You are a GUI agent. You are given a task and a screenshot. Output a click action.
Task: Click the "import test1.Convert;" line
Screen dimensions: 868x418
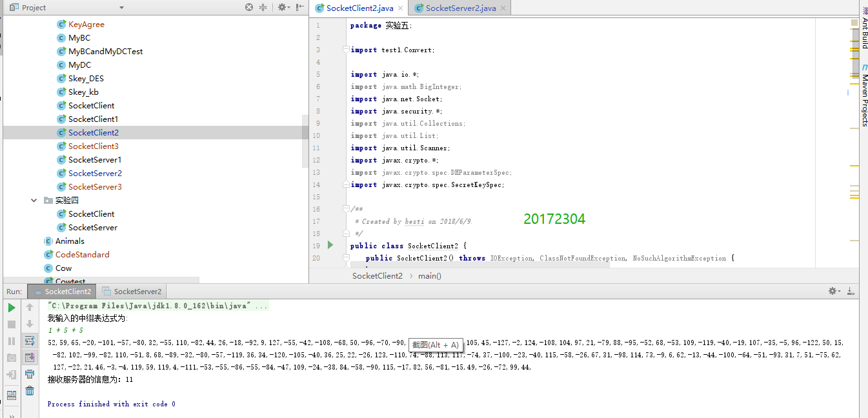pos(393,50)
